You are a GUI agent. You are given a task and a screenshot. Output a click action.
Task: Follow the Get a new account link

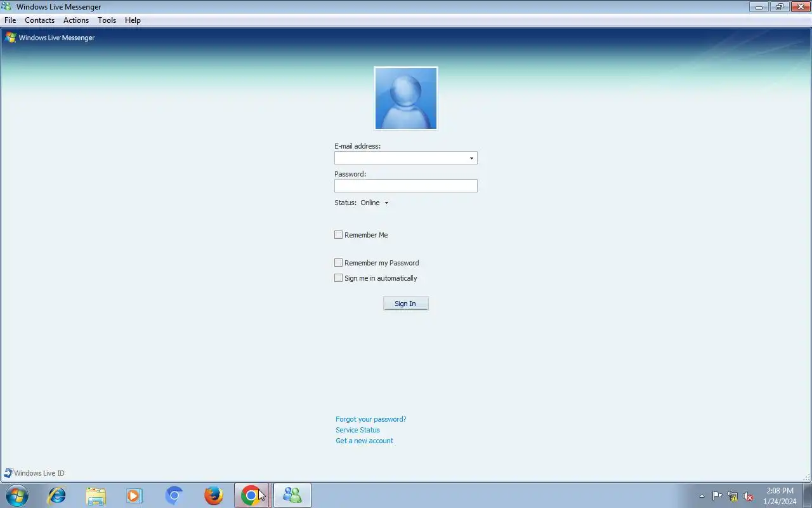tap(365, 441)
